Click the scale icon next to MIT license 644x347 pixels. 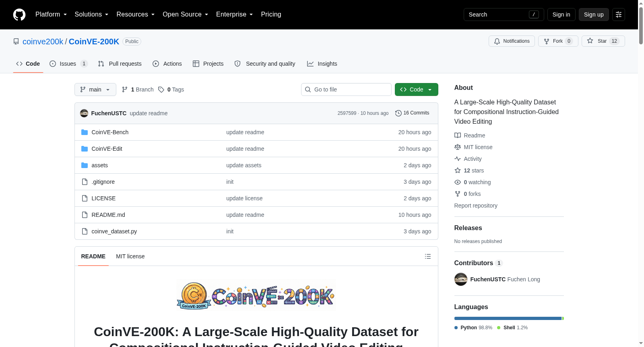(x=458, y=147)
